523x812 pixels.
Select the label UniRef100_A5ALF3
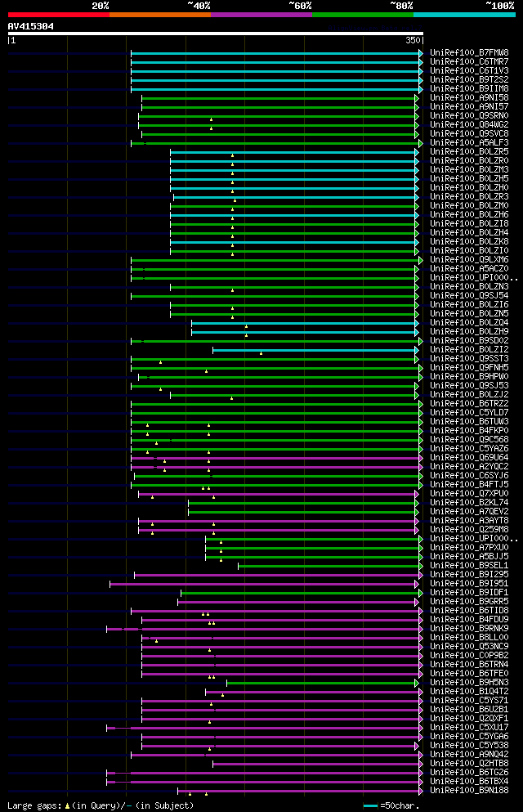point(469,143)
